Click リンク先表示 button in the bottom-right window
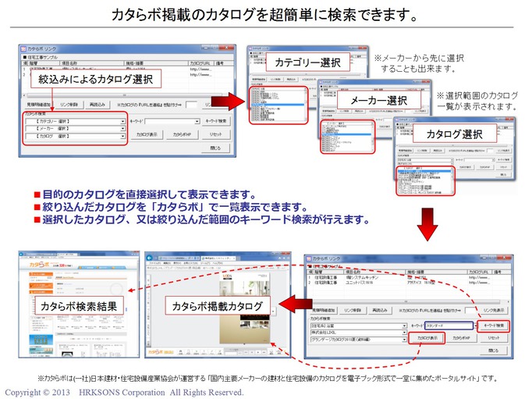The height and width of the screenshot is (399, 532). click(x=494, y=310)
